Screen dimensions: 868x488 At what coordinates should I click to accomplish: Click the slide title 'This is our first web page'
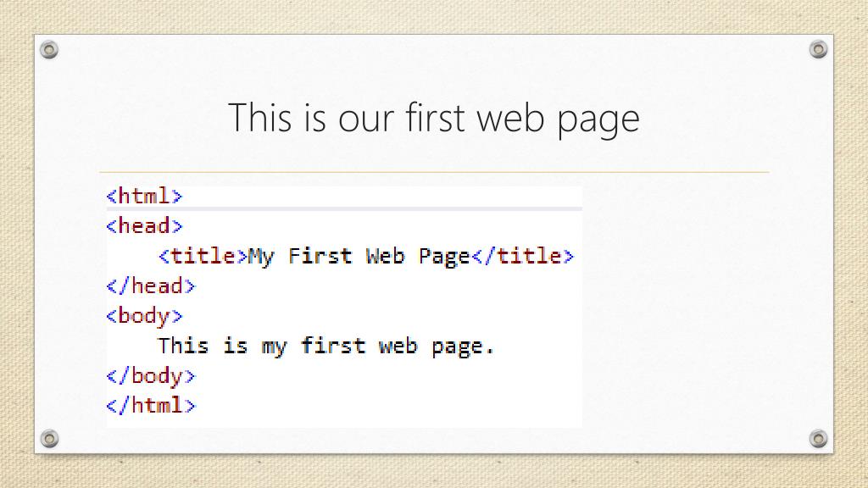coord(433,118)
